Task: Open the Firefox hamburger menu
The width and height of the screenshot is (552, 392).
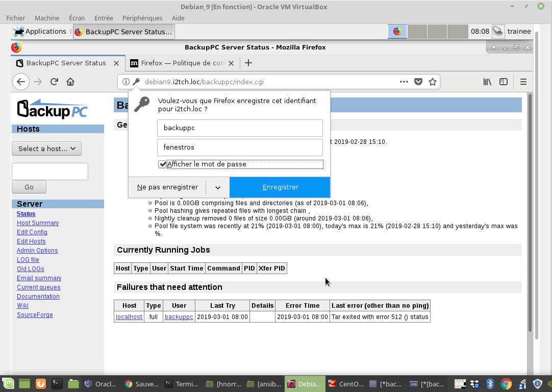Action: tap(523, 82)
